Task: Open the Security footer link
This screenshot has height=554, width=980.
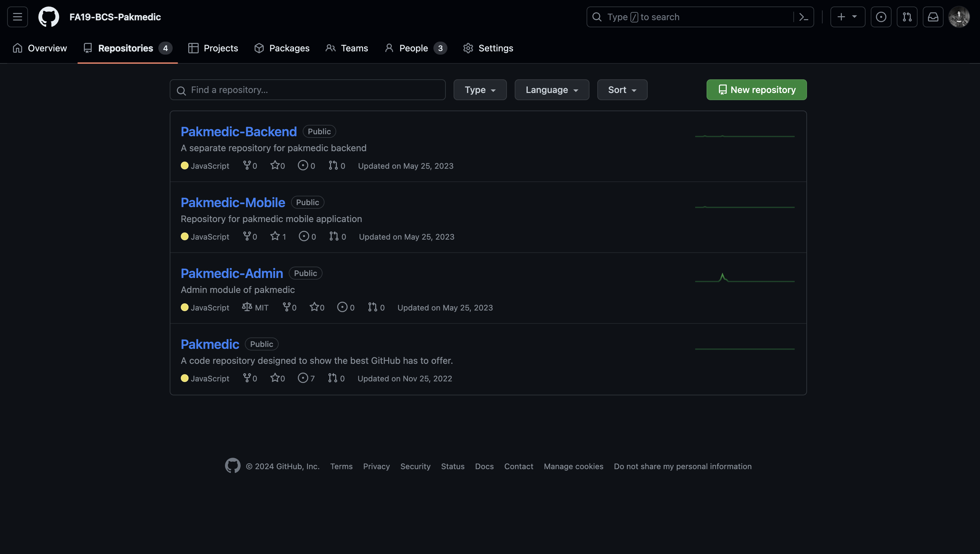Action: pos(416,467)
